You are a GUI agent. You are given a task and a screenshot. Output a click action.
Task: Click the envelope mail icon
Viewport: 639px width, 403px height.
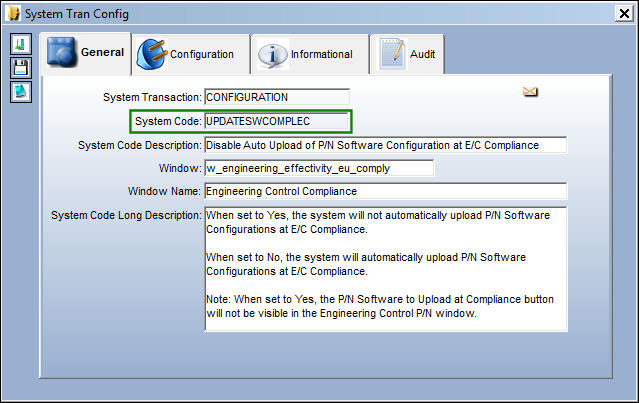click(x=530, y=92)
